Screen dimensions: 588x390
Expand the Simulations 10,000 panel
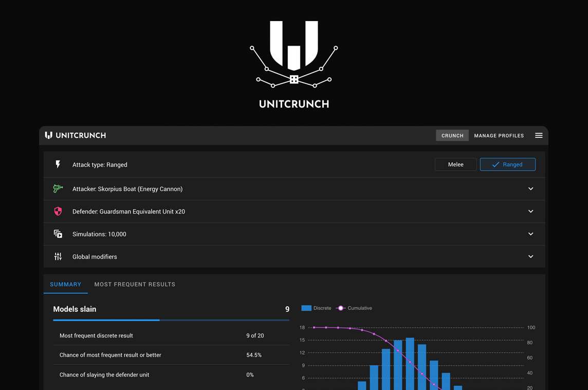(295, 234)
